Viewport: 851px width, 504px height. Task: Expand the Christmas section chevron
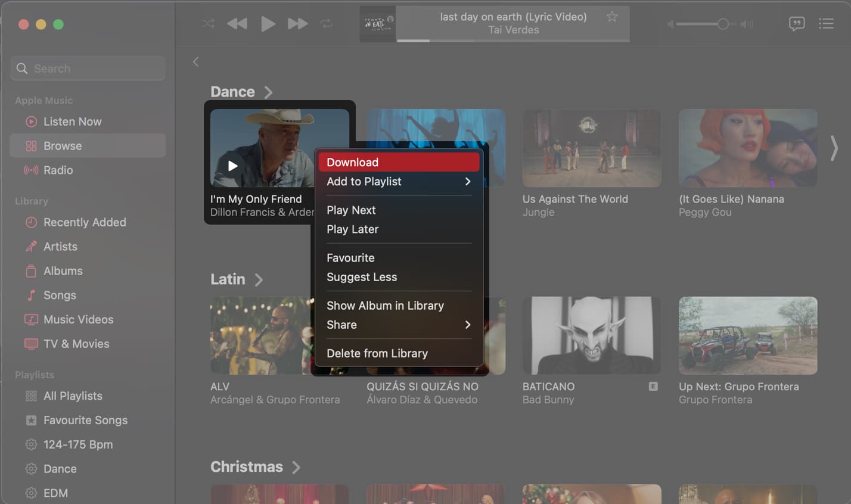[x=296, y=468]
